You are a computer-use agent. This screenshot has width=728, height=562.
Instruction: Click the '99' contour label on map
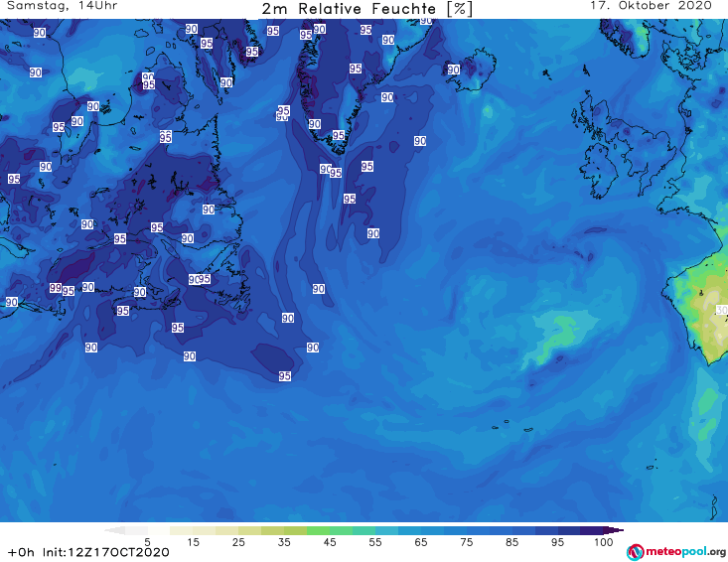point(56,288)
